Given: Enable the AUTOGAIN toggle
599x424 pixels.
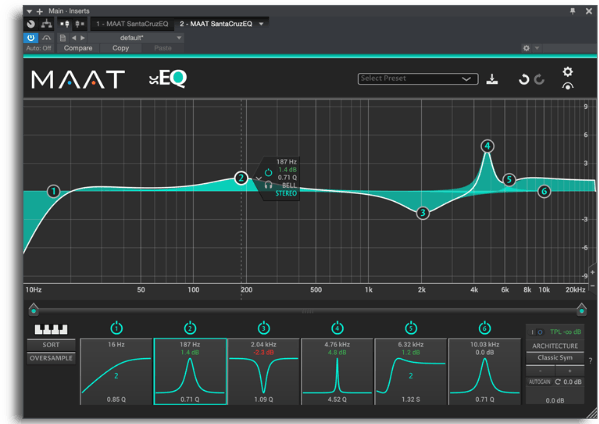Looking at the screenshot, I should (539, 382).
